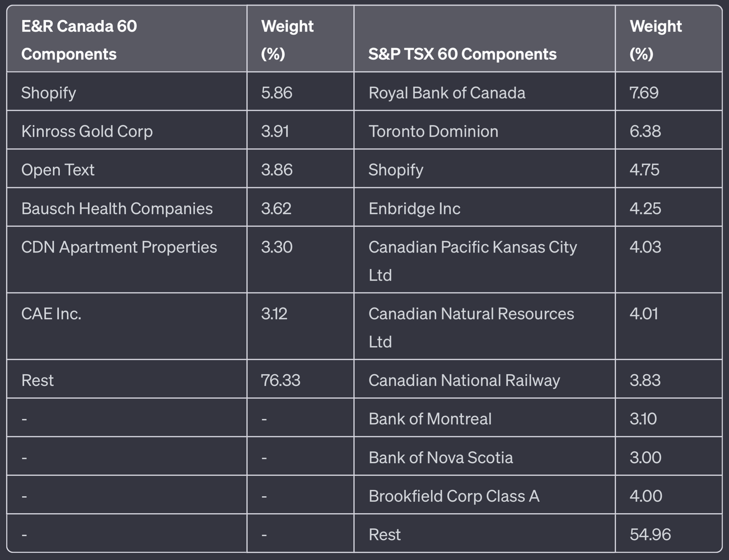
Task: Click the 54.96 weight value
Action: [x=650, y=534]
